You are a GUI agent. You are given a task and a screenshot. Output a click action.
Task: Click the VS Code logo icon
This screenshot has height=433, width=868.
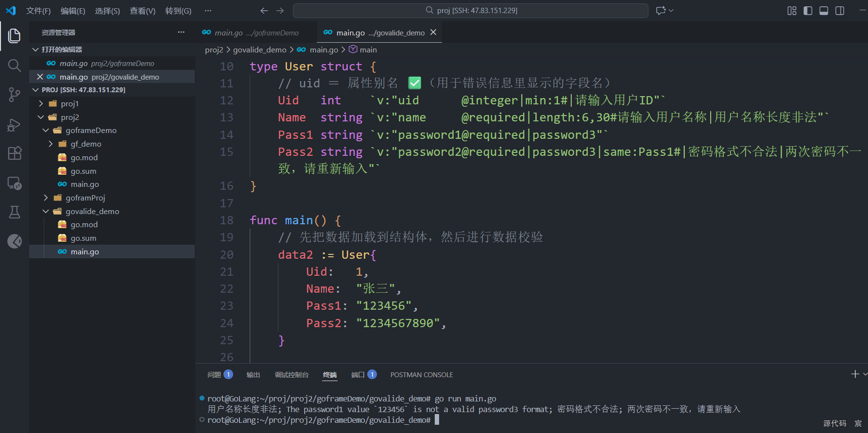[x=11, y=10]
